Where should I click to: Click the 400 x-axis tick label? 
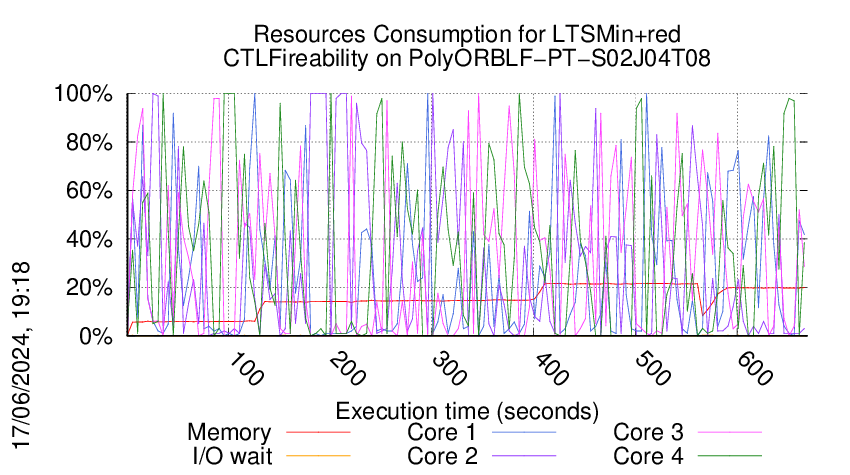(x=550, y=369)
